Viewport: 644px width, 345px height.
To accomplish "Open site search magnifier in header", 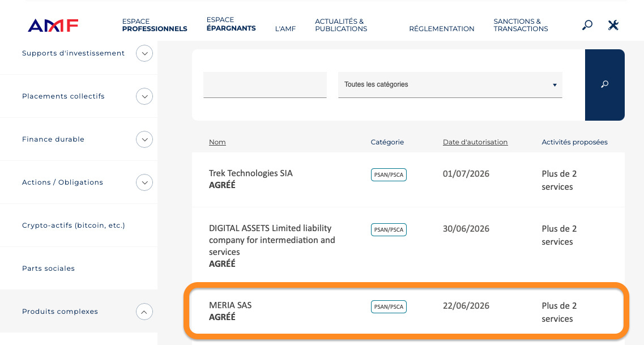I will tap(587, 25).
